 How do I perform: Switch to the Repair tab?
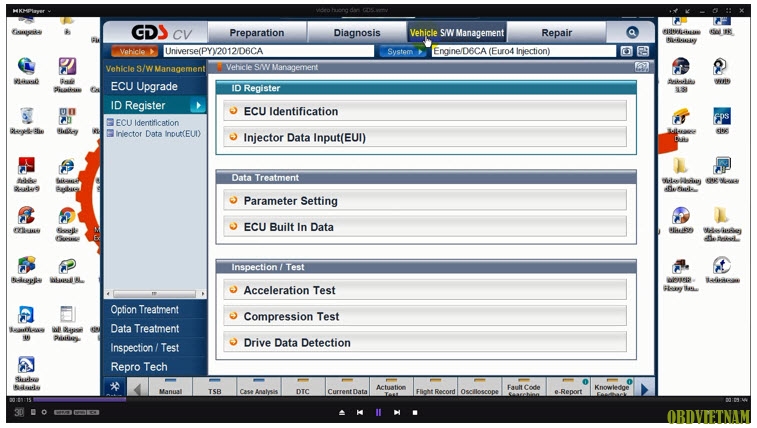[x=556, y=33]
